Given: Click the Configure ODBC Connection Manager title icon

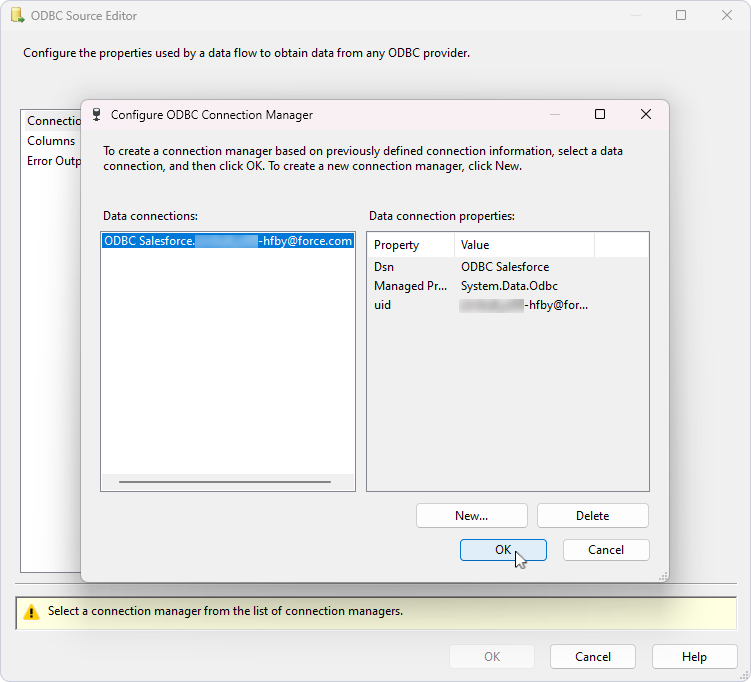Looking at the screenshot, I should pos(97,115).
